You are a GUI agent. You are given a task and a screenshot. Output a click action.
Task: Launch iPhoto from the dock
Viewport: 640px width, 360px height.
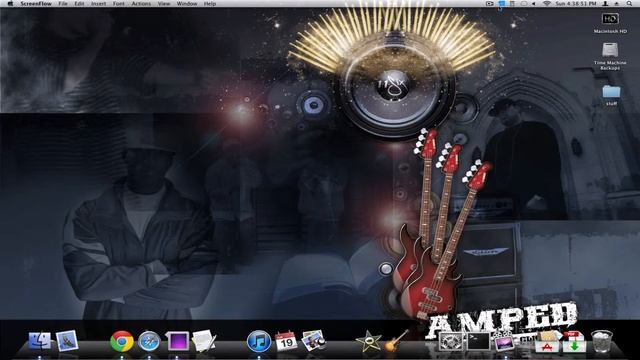[x=313, y=340]
